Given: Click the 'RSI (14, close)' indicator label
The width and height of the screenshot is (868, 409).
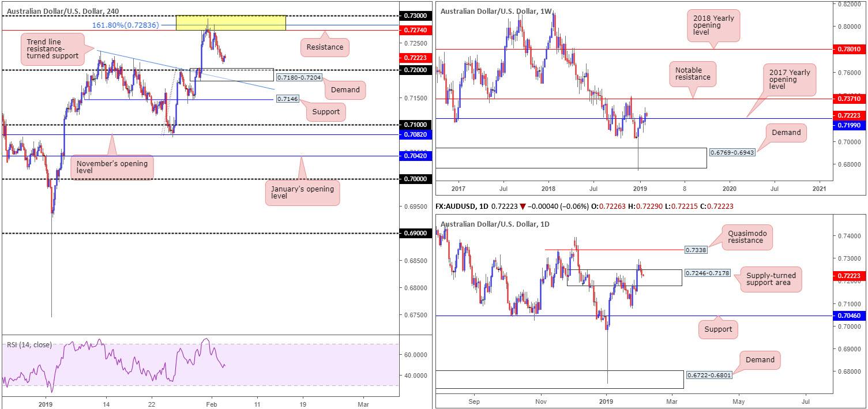Looking at the screenshot, I should (29, 345).
